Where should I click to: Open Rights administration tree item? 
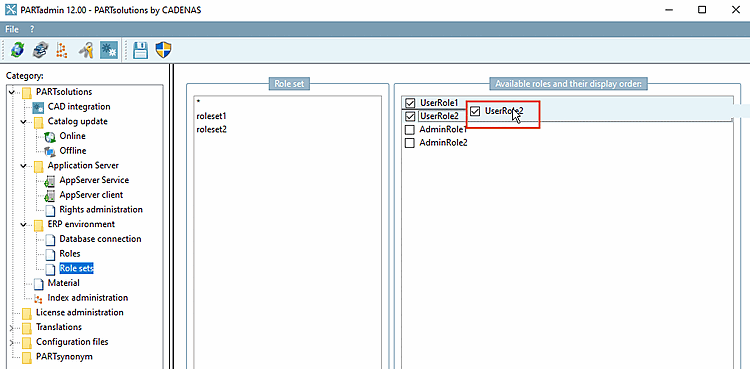pos(101,210)
